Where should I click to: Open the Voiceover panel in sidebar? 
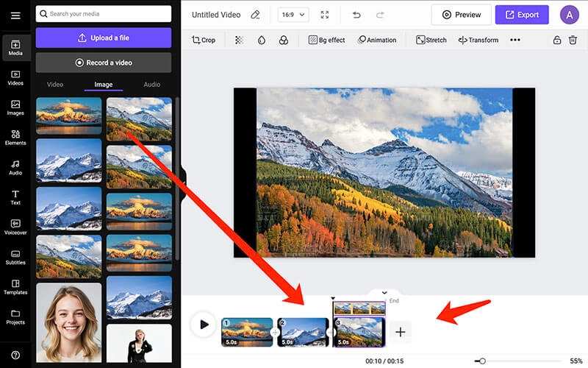point(15,225)
